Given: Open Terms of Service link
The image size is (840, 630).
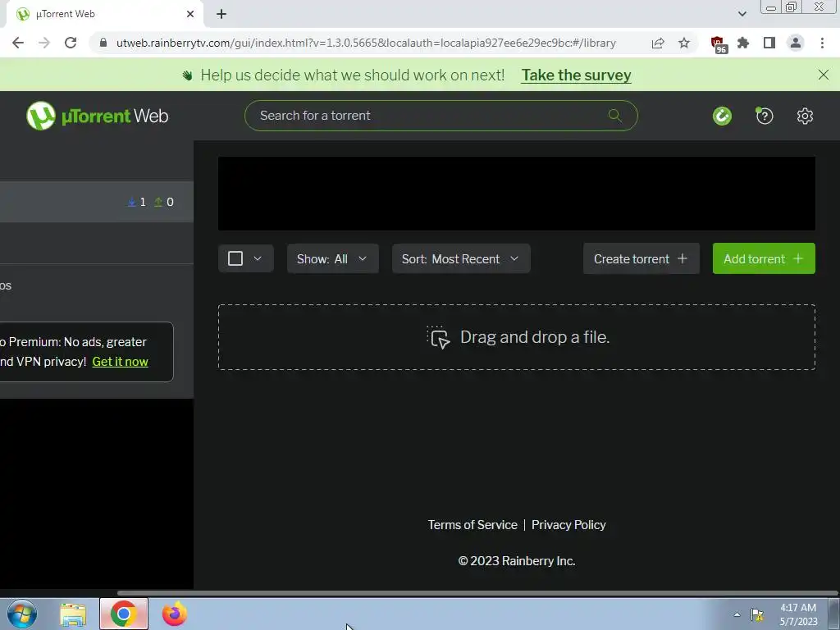Looking at the screenshot, I should pos(472,525).
